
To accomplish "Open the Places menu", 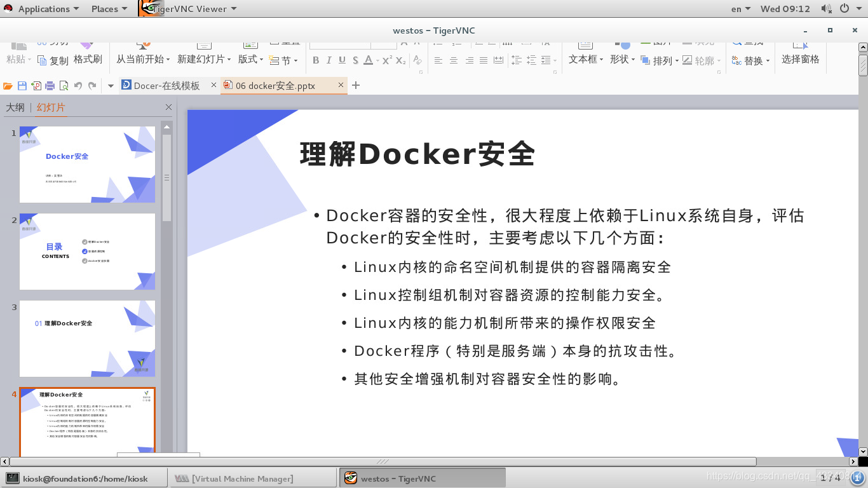I will 109,9.
